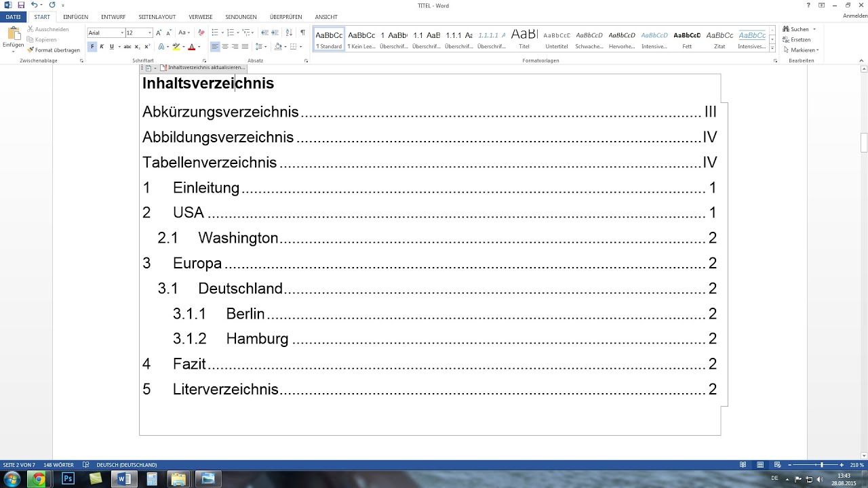Open the Markieren dropdown
This screenshot has width=868, height=488.
click(x=801, y=49)
